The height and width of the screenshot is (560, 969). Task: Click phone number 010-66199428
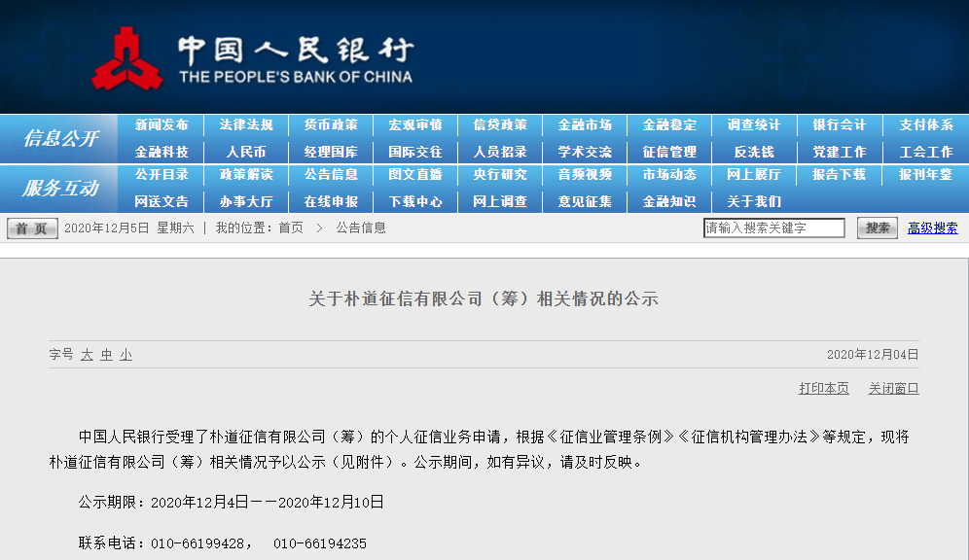[x=197, y=543]
